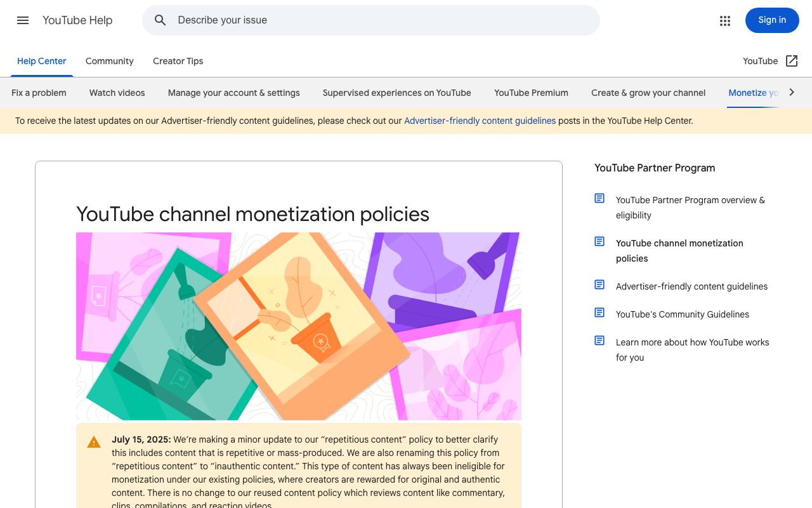Focus the Describe your issue search field
812x508 pixels.
click(370, 20)
